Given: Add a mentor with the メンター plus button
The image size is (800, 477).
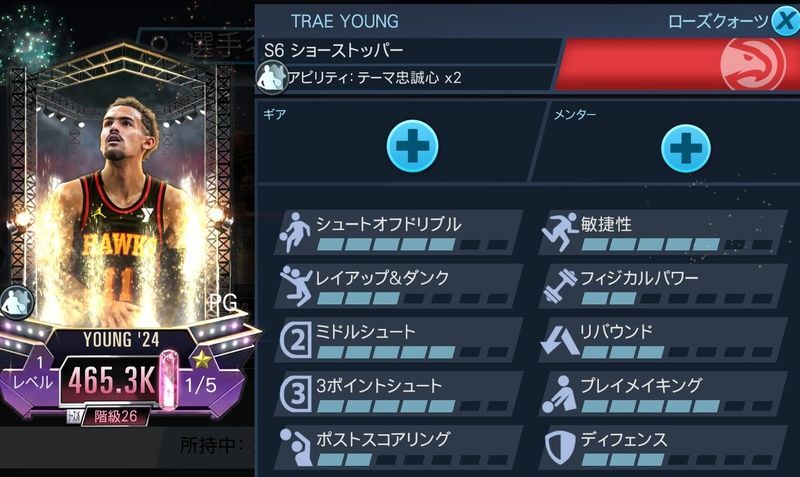Looking at the screenshot, I should pos(686,148).
